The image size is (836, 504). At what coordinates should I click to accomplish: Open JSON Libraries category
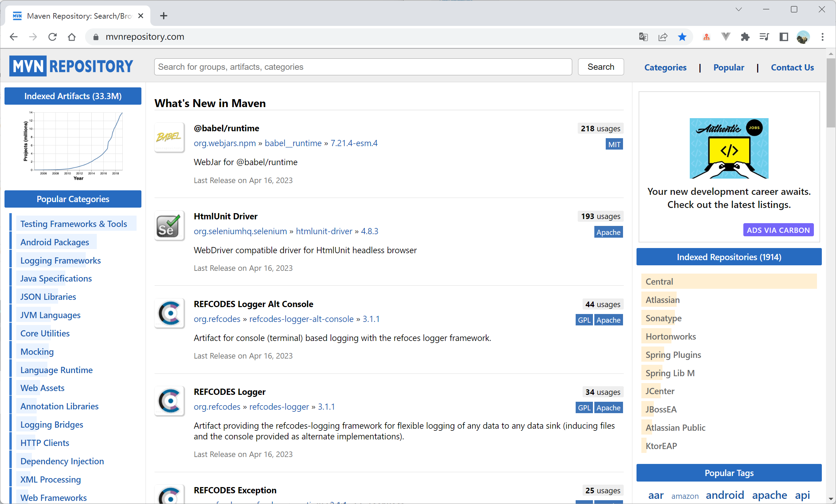[48, 297]
